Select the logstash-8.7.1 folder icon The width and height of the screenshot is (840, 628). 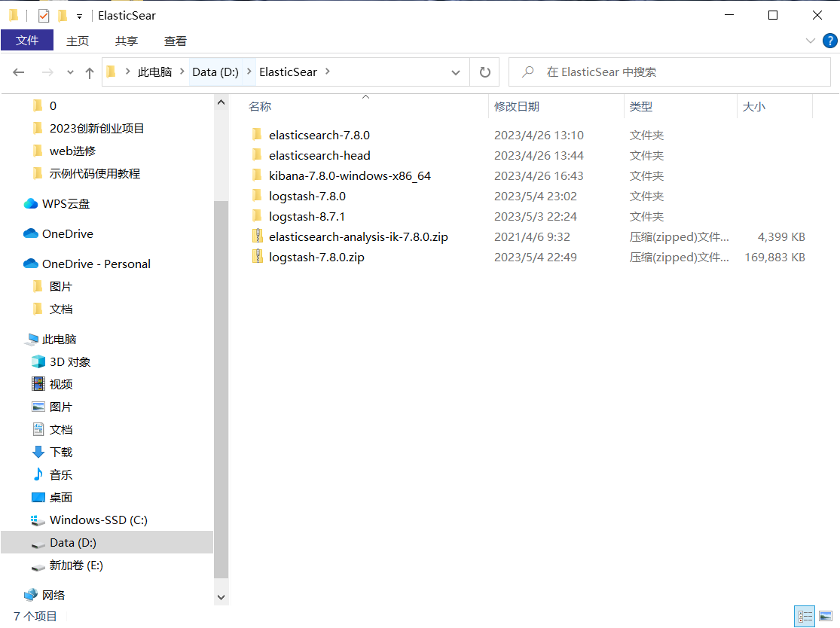click(x=257, y=216)
